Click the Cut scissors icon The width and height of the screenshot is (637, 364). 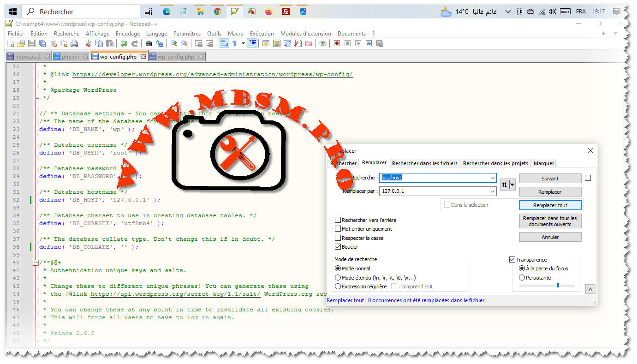click(88, 43)
